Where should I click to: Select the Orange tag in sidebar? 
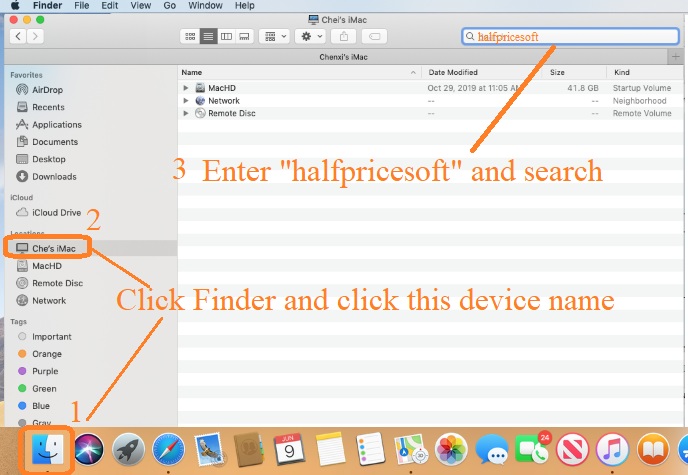[46, 354]
